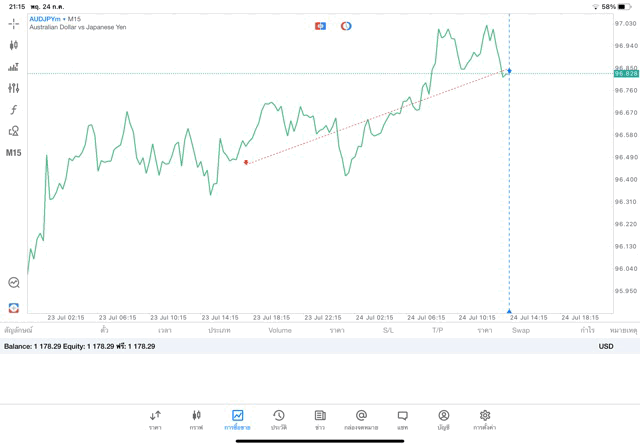Open the M15 timeframe selector
The image size is (640, 447).
[13, 153]
